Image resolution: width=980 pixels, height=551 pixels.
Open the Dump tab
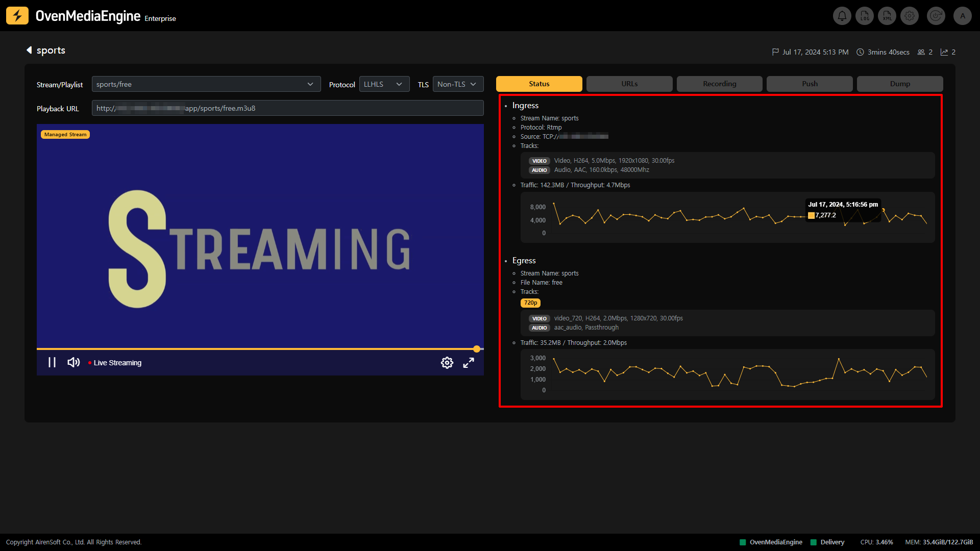900,84
